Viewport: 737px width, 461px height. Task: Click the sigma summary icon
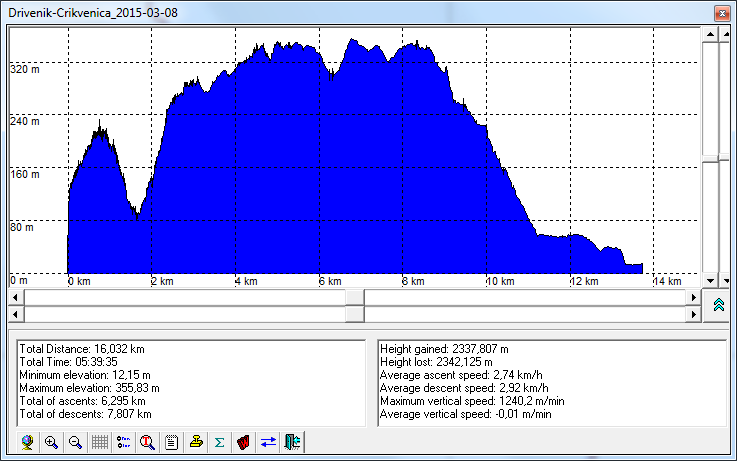pyautogui.click(x=220, y=441)
